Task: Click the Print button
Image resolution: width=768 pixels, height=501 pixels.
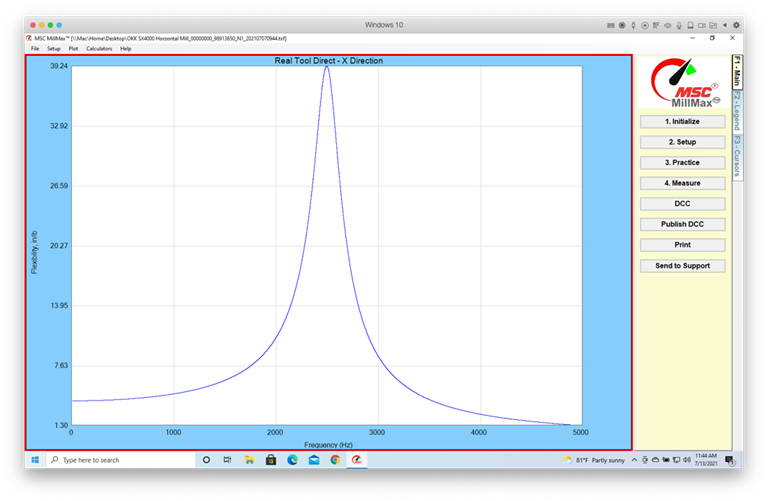Action: [682, 245]
